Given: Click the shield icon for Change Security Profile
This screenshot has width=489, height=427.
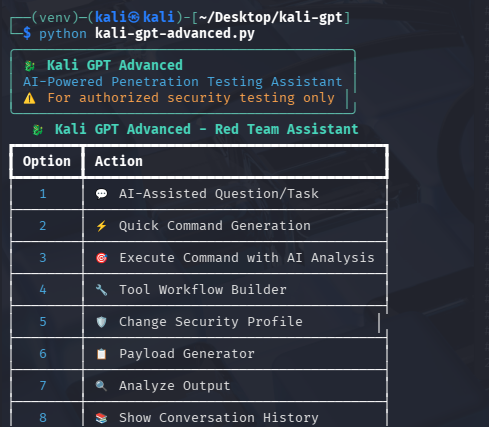Looking at the screenshot, I should point(101,322).
